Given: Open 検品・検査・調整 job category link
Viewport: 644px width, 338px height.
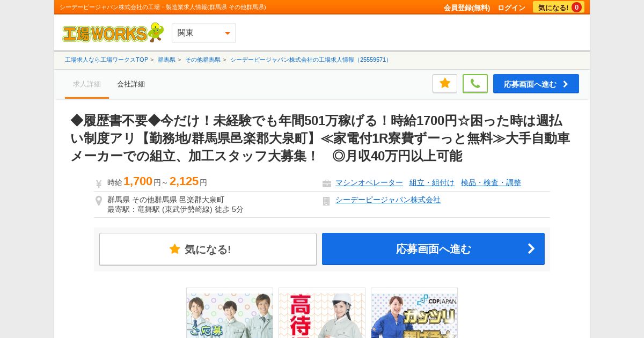Looking at the screenshot, I should tap(491, 182).
